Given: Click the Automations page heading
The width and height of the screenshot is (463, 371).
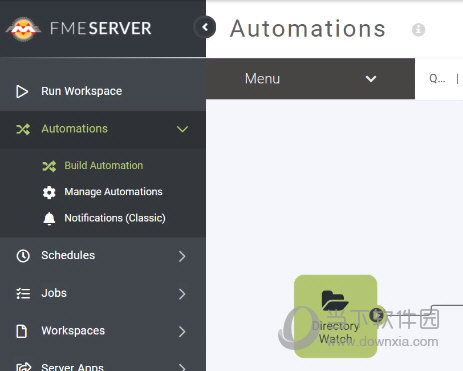Looking at the screenshot, I should click(x=308, y=28).
